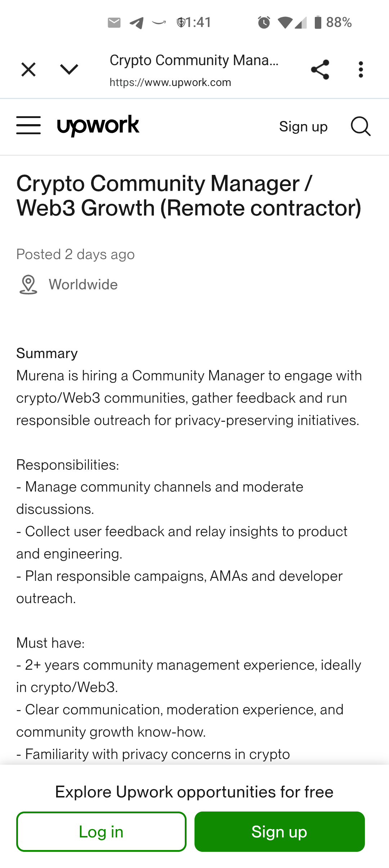Viewport: 389px width, 868px height.
Task: Close the in-app browser tab
Action: (28, 69)
